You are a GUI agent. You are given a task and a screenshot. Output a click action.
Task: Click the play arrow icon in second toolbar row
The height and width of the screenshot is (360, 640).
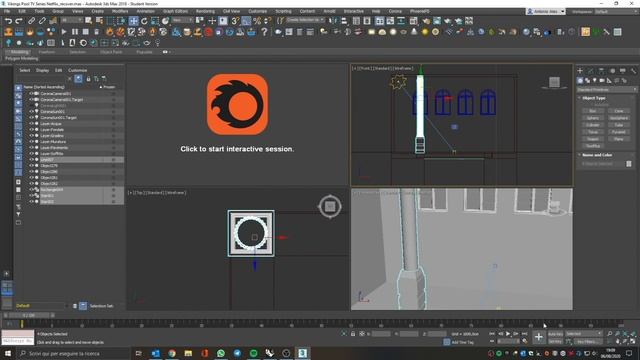click(64, 31)
